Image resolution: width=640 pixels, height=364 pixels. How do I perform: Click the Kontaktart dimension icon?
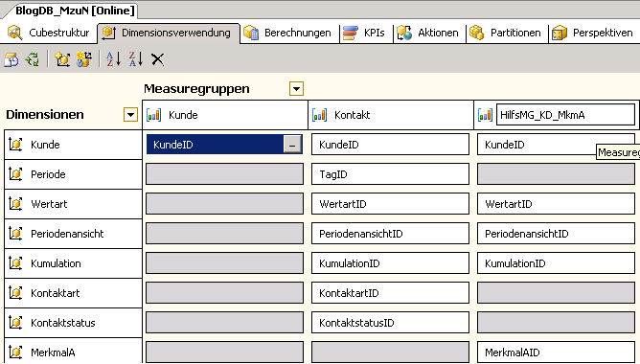point(15,293)
